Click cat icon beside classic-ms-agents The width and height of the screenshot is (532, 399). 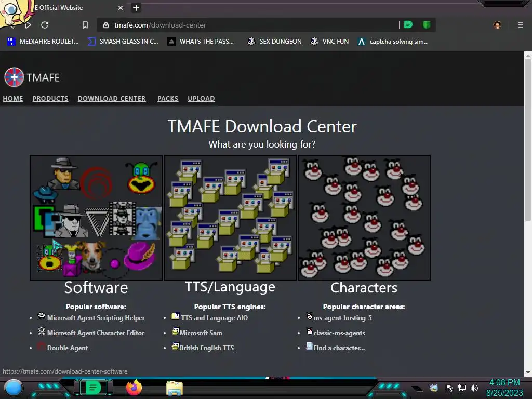(310, 331)
